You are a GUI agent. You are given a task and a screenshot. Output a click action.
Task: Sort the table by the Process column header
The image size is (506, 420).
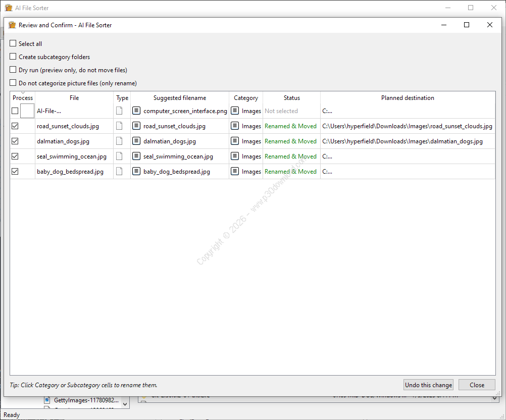pyautogui.click(x=23, y=98)
